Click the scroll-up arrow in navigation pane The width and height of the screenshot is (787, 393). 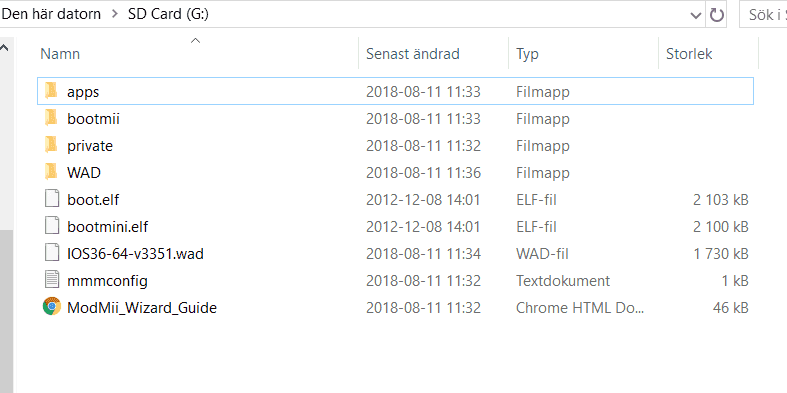point(5,48)
